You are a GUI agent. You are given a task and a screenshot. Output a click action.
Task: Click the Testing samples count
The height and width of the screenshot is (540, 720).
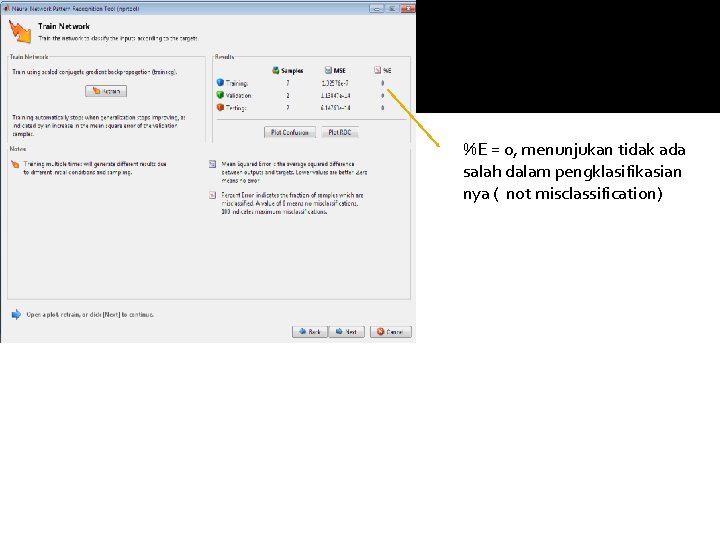click(288, 108)
